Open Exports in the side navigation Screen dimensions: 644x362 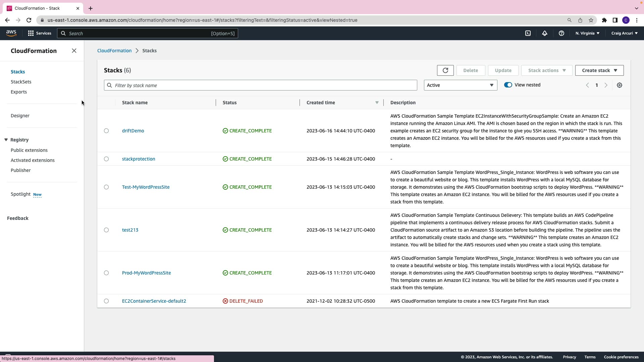point(19,92)
